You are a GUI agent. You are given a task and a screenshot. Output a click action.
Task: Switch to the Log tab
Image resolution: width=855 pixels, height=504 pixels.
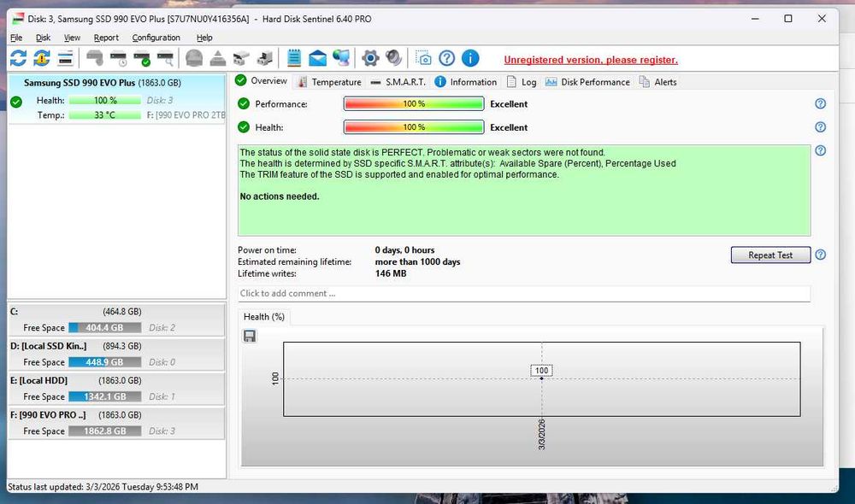pyautogui.click(x=522, y=82)
